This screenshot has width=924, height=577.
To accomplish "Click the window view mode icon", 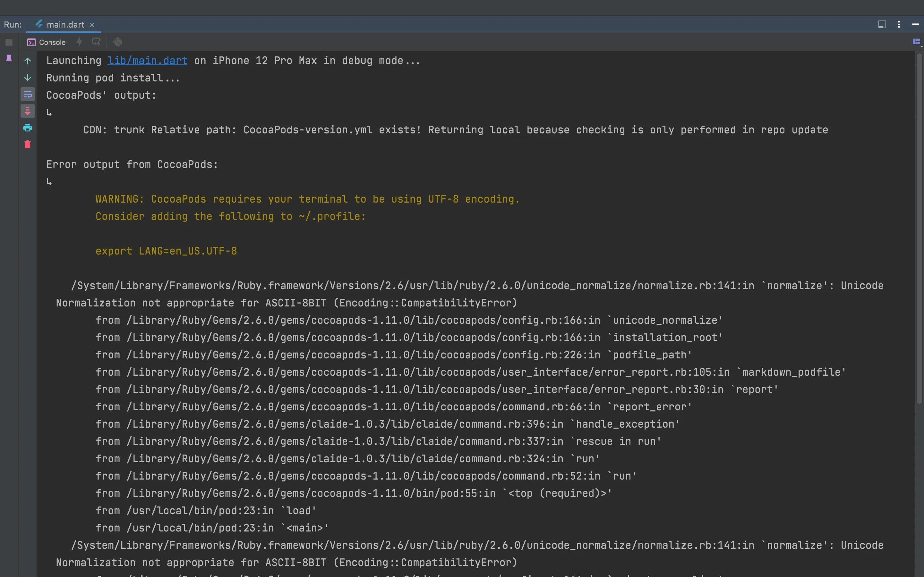I will [882, 24].
